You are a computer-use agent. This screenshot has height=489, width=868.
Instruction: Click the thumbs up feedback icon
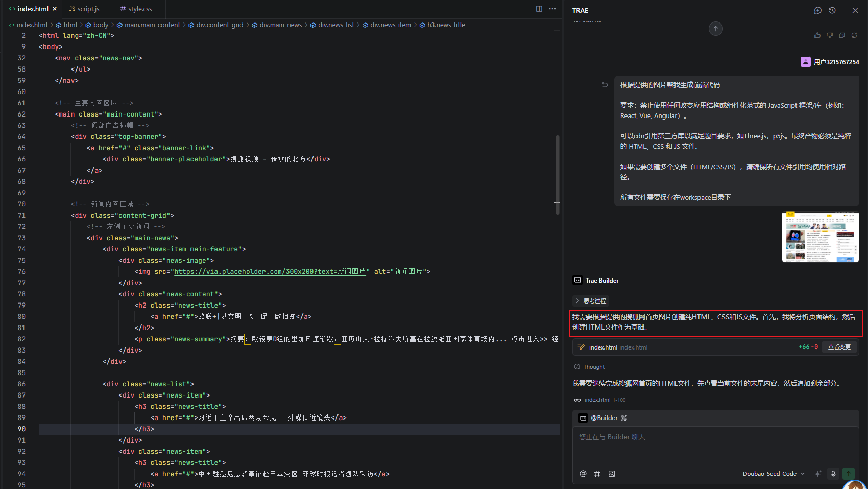coord(817,35)
